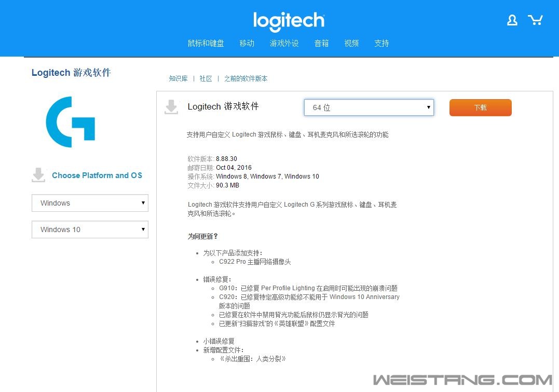Open the 游戏外设 menu
The image size is (559, 392).
(x=284, y=43)
